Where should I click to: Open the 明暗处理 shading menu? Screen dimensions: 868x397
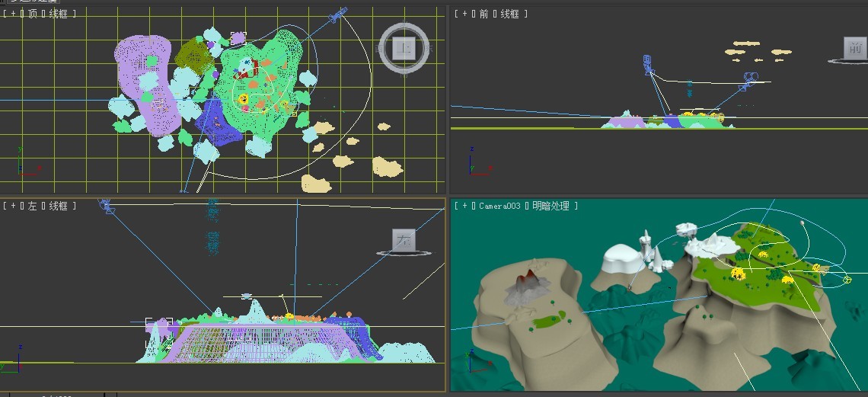pos(550,206)
